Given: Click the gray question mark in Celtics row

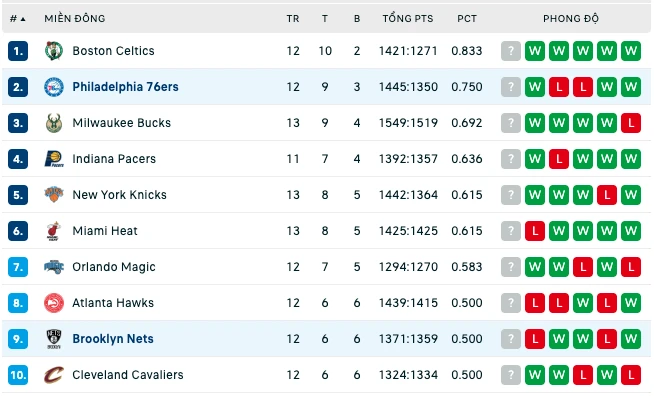Looking at the screenshot, I should (x=511, y=51).
